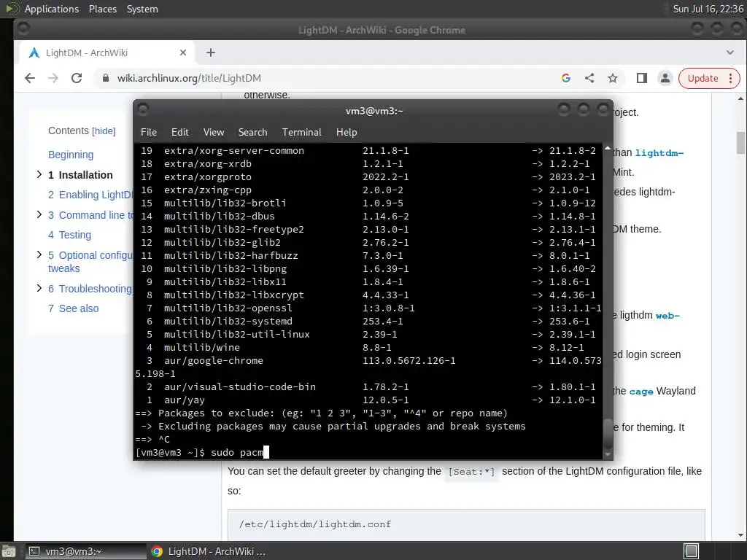Click the show desktop icon in bottom panel

(9, 551)
